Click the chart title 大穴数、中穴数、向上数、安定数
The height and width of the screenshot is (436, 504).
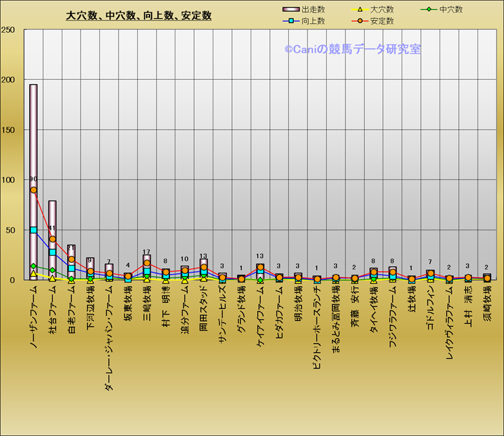click(x=139, y=15)
